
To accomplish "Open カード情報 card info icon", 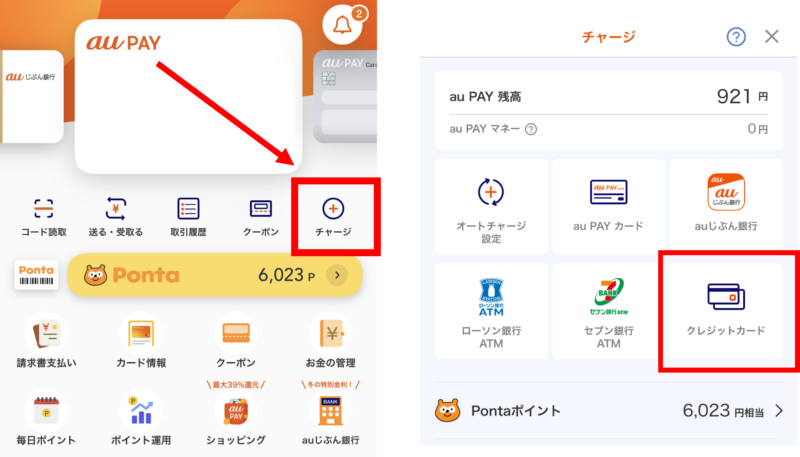I will [140, 334].
